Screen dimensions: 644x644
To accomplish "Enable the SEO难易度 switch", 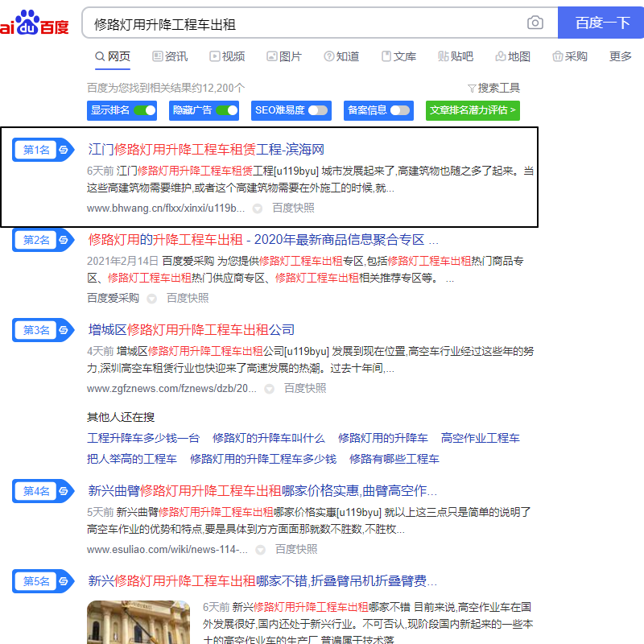I will pos(318,110).
